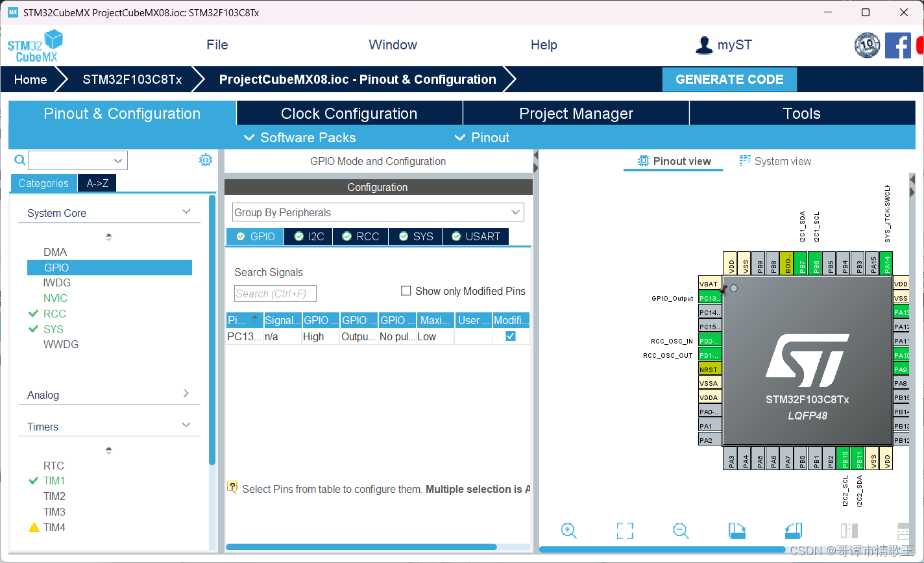
Task: Open the USART configuration tab
Action: point(476,236)
